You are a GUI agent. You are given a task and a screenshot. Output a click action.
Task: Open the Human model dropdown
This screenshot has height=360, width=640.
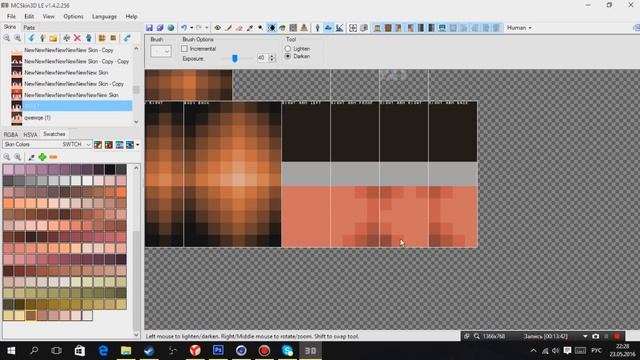coord(519,28)
